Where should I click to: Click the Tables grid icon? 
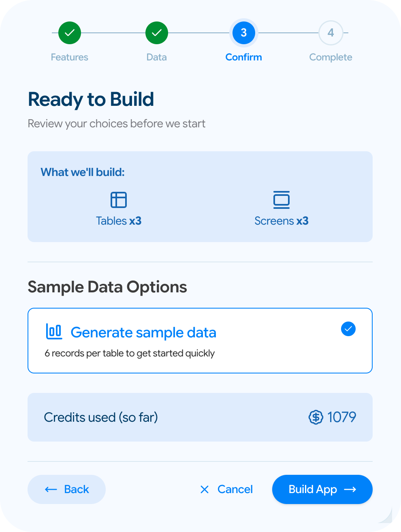pos(119,200)
